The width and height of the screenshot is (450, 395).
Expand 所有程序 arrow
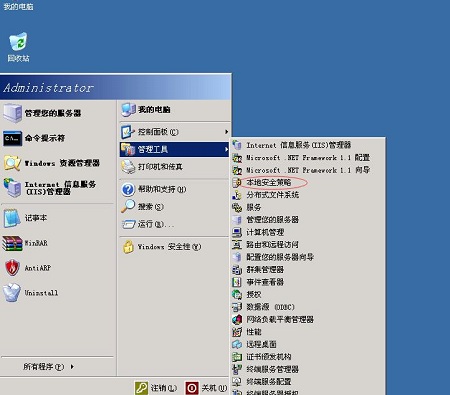(72, 367)
